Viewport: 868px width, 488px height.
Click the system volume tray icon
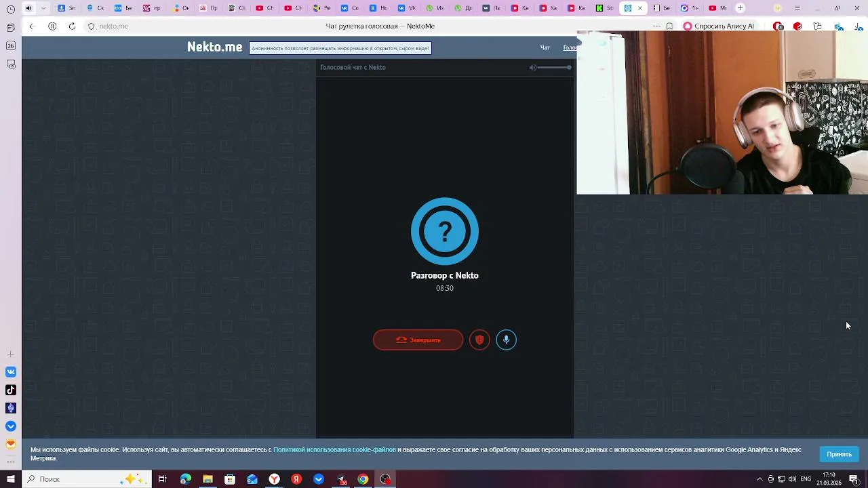[792, 479]
